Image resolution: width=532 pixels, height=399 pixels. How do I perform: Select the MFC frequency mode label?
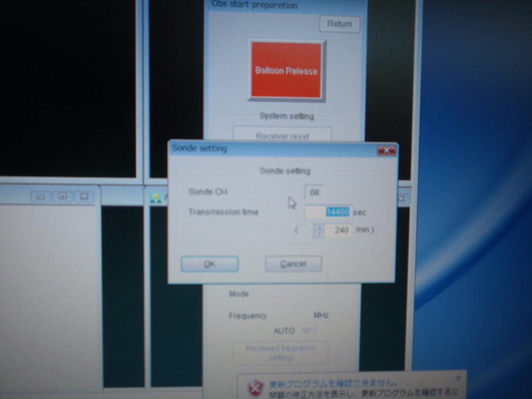[310, 331]
